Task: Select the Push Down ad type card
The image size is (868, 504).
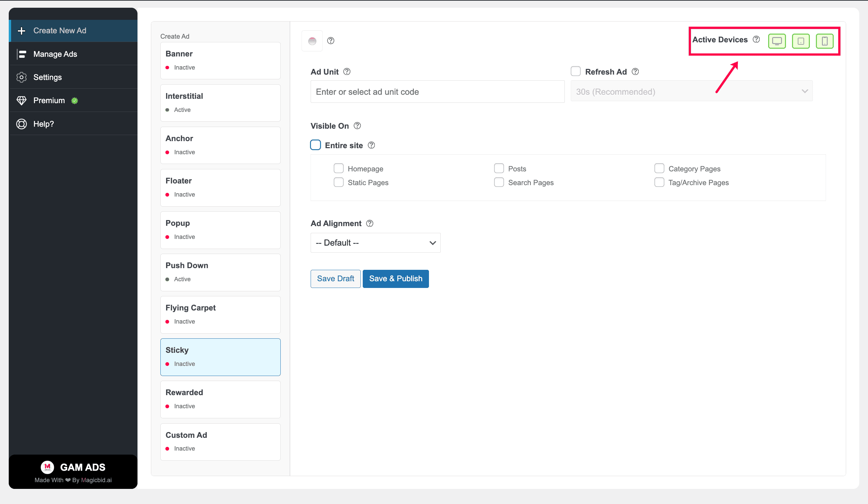Action: pos(221,272)
